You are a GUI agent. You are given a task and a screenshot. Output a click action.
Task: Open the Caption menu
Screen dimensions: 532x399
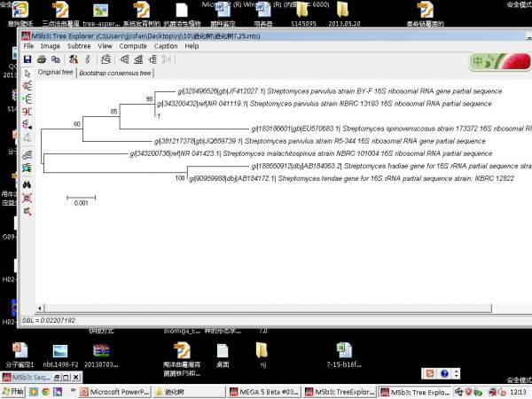pyautogui.click(x=166, y=46)
